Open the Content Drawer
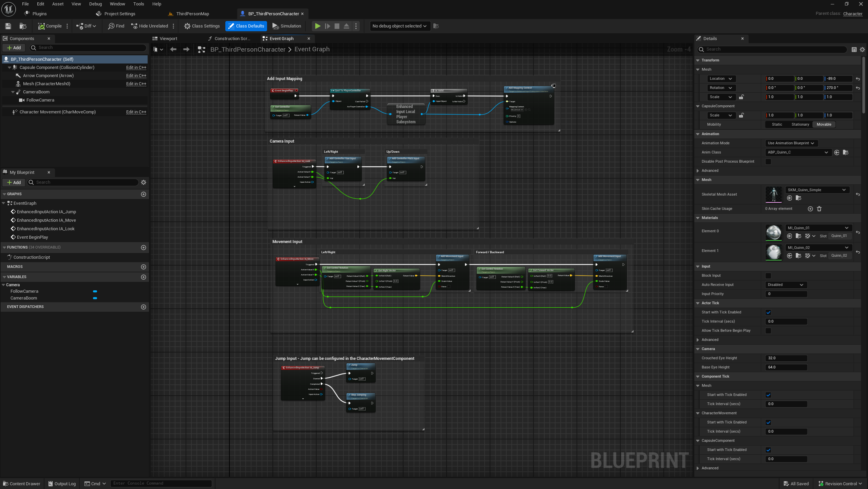This screenshot has height=489, width=868. pos(21,484)
